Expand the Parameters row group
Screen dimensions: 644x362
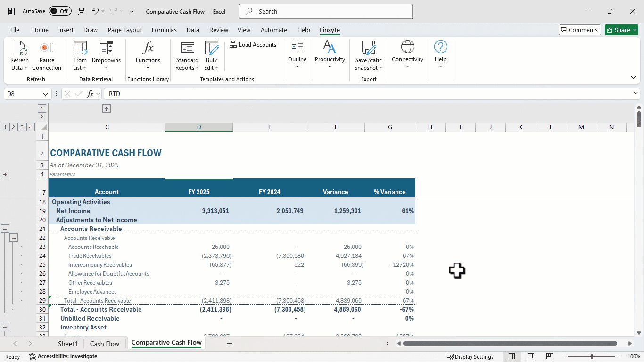(x=5, y=174)
